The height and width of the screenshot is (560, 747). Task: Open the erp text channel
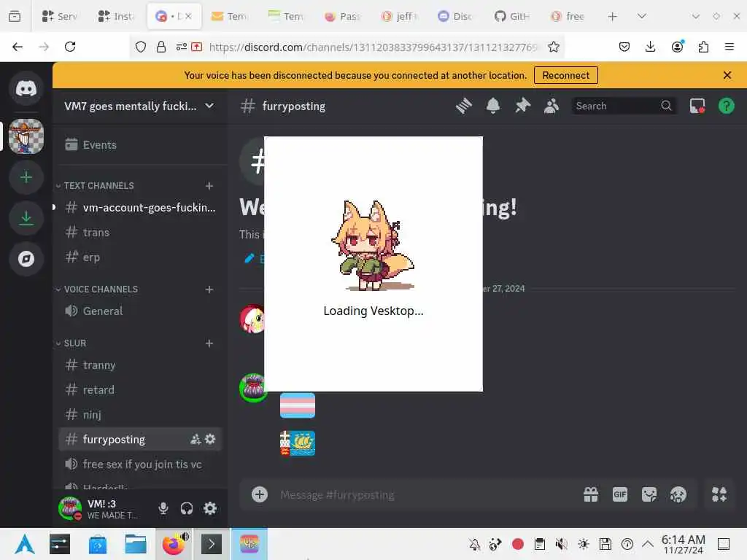tap(140, 257)
